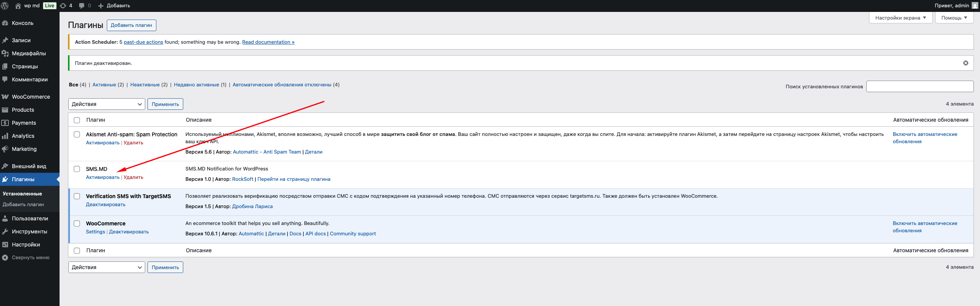This screenshot has width=980, height=306.
Task: Tick the WooCommerce plugin checkbox
Action: tap(77, 223)
